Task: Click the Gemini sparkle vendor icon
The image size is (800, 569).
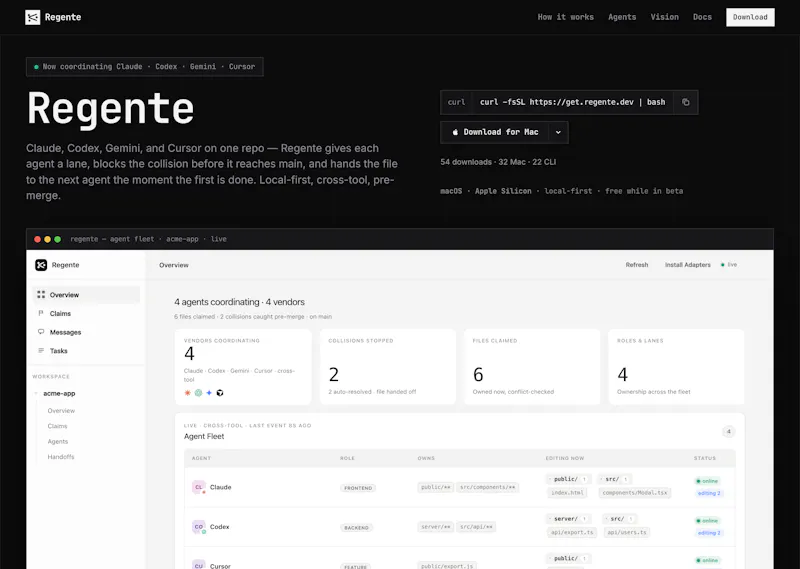Action: click(209, 393)
